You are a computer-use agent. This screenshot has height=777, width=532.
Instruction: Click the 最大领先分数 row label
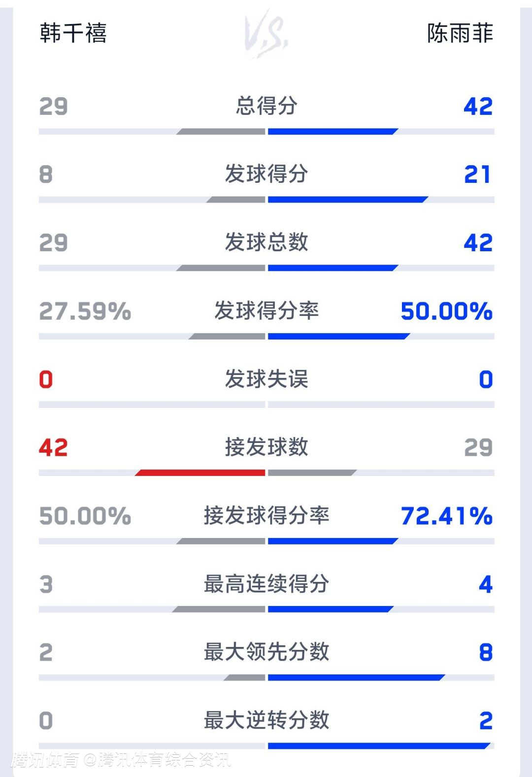[x=266, y=652]
